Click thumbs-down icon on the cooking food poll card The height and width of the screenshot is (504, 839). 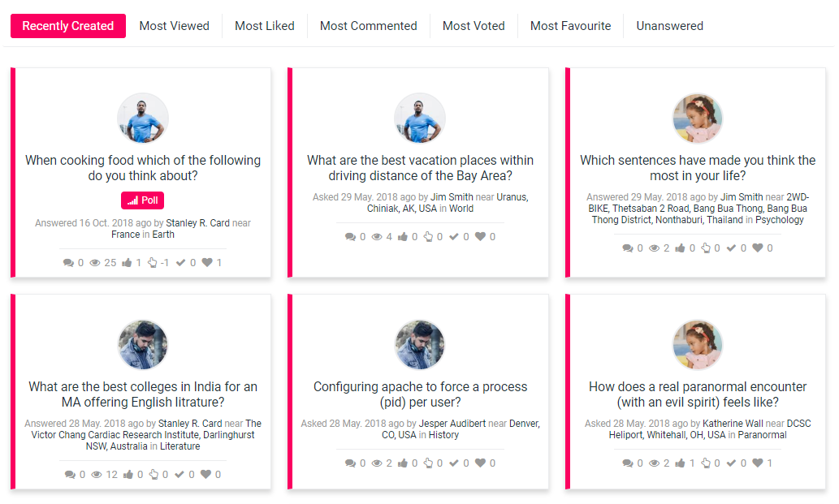click(x=152, y=263)
